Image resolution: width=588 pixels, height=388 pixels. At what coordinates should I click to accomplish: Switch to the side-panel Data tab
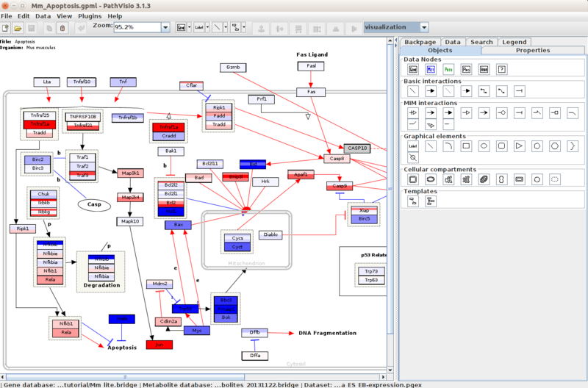(453, 42)
